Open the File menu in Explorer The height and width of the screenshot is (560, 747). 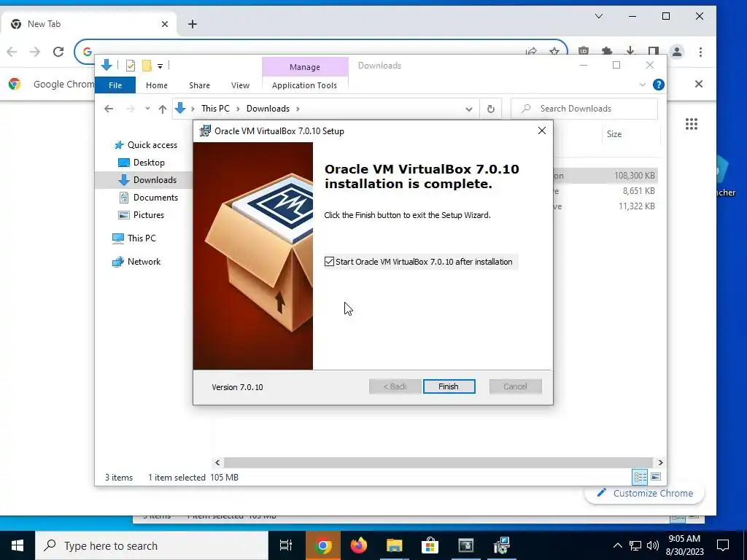point(115,85)
